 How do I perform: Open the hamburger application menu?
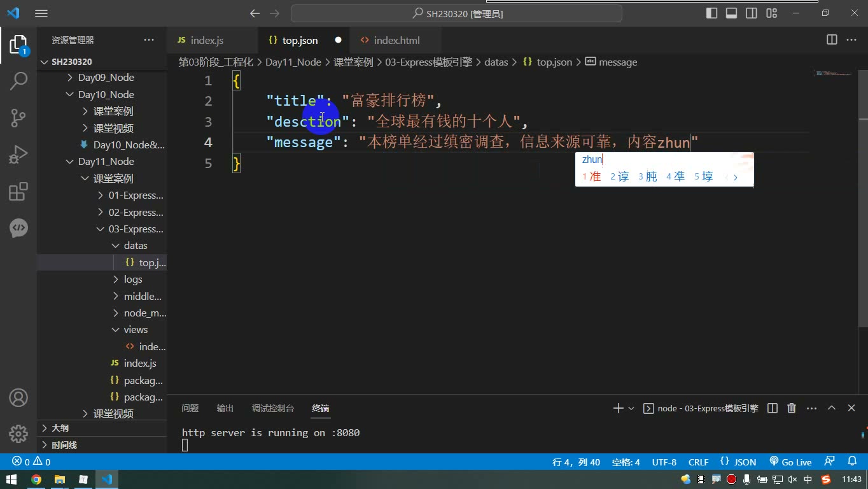coord(41,13)
